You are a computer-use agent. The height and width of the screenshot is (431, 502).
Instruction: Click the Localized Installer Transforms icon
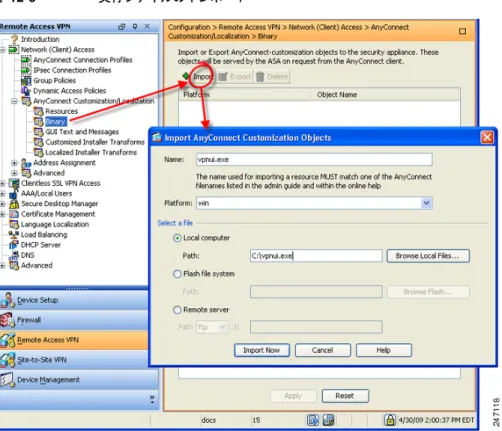coord(38,153)
